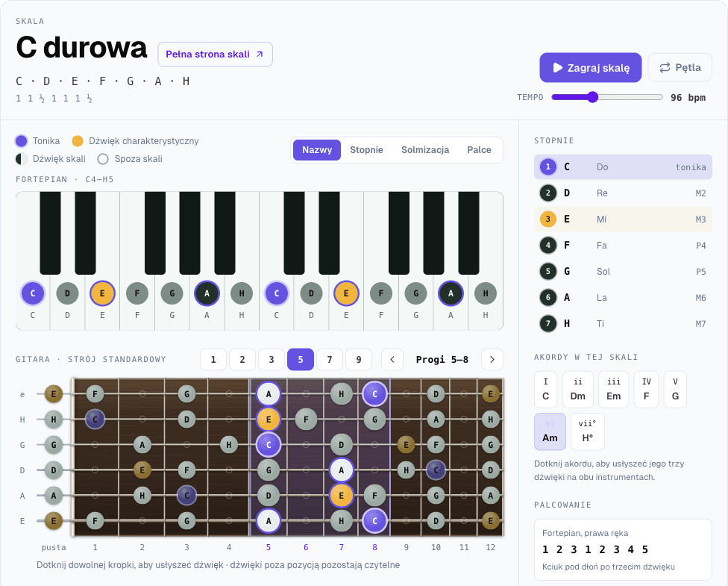Image resolution: width=728 pixels, height=586 pixels.
Task: Select scale degree 5 G Sol row
Action: (x=623, y=272)
